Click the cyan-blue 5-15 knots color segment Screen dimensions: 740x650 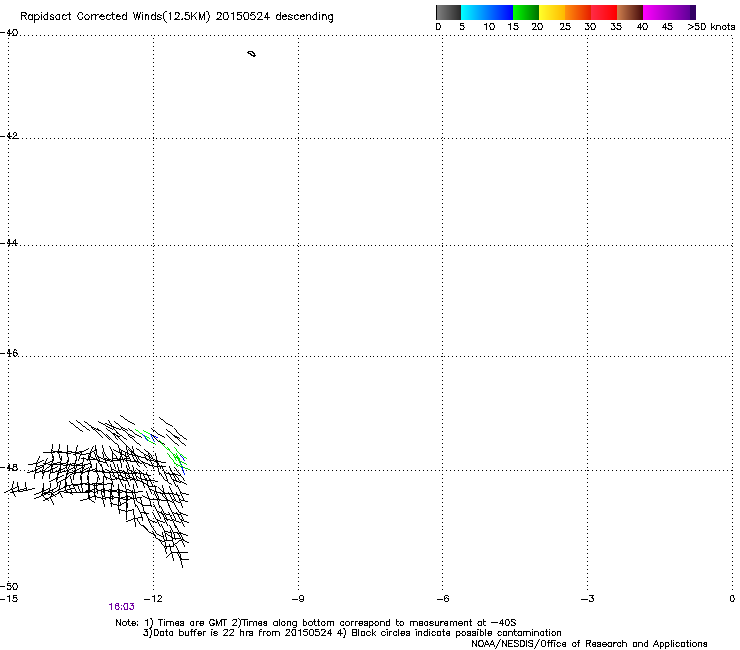[487, 12]
